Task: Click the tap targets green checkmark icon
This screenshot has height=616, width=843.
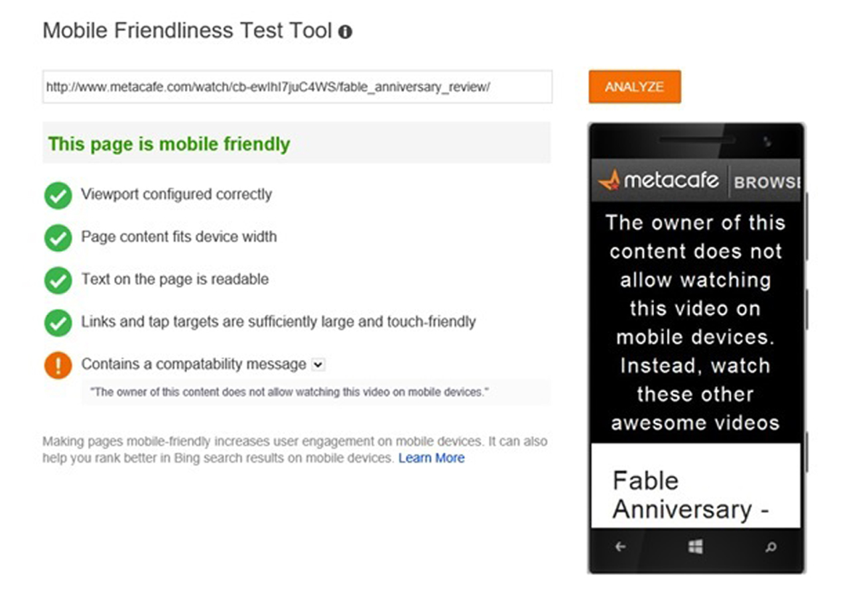Action: pyautogui.click(x=58, y=323)
